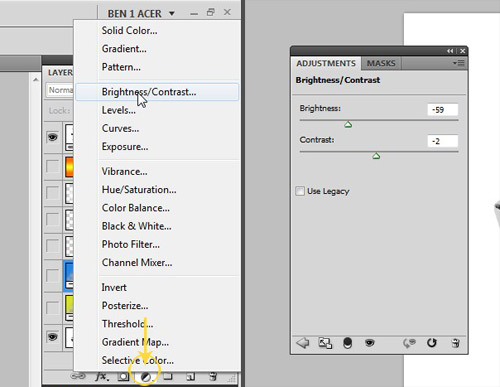Select Gradient Map... adjustment
Image resolution: width=500 pixels, height=387 pixels.
tap(135, 342)
